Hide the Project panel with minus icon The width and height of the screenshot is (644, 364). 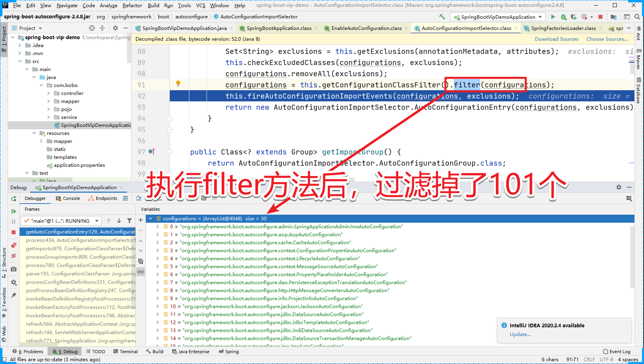(126, 28)
